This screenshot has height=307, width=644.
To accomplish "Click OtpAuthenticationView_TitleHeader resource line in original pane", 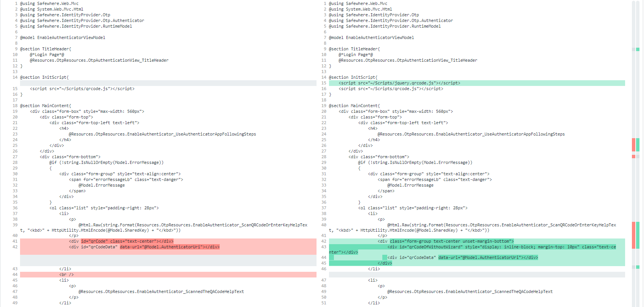I will tap(99, 60).
